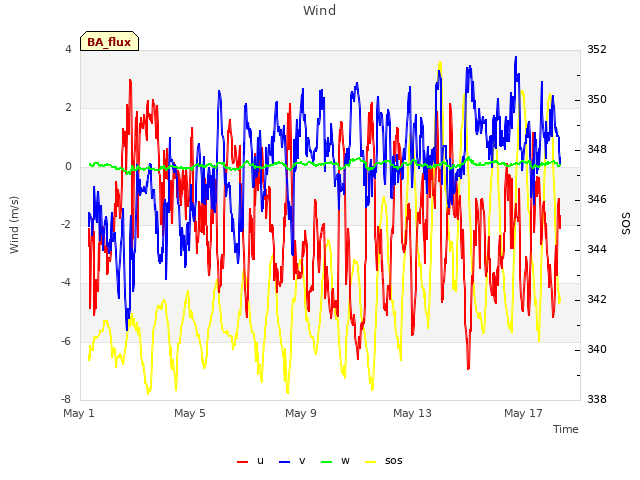Viewport: 640px width, 480px height.
Task: Click the red u legend color swatch
Action: (x=242, y=462)
